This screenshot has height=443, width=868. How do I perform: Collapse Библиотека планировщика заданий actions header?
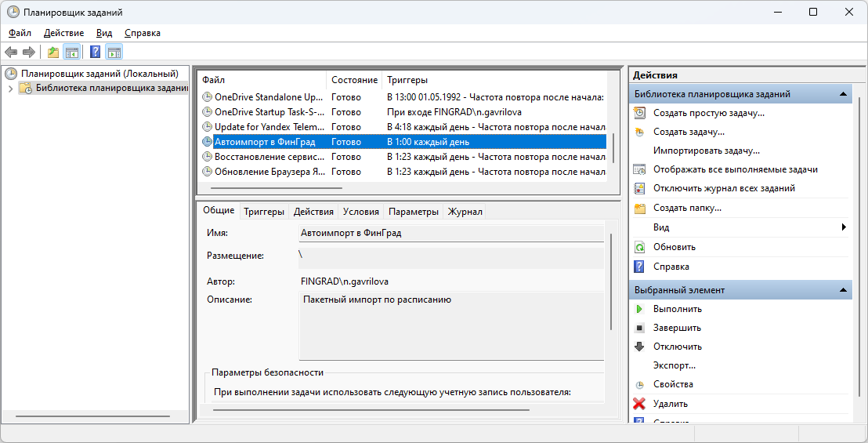(x=844, y=94)
